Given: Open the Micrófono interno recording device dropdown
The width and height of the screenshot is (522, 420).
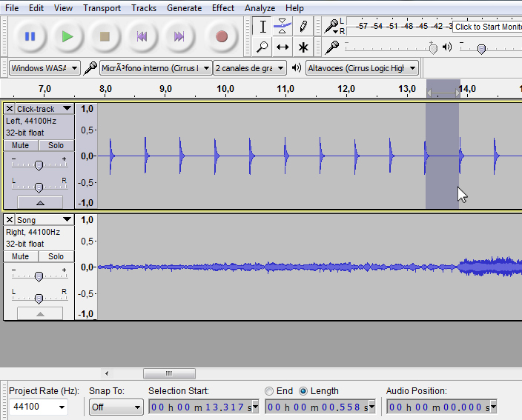Looking at the screenshot, I should pos(156,68).
